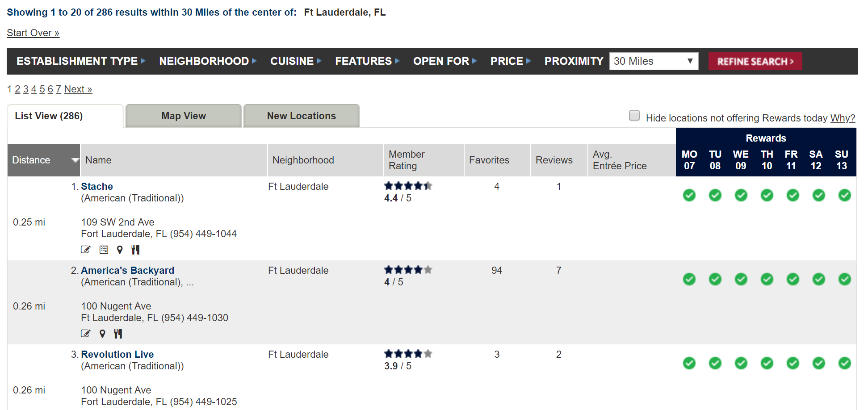Click Revolution Live Monday rewards checkmark
Viewport: 868px width, 410px height.
pyautogui.click(x=689, y=363)
